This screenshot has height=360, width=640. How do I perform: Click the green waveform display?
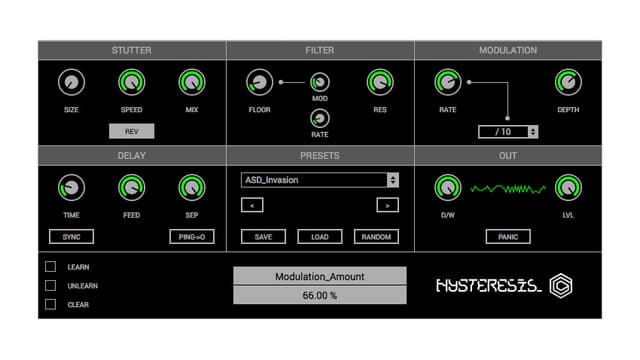click(508, 189)
